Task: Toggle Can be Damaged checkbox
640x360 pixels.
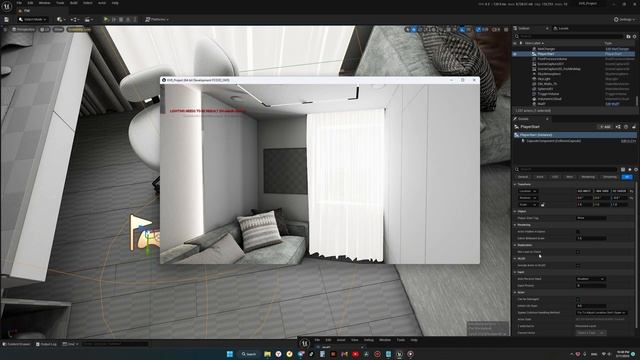Action: (x=578, y=299)
